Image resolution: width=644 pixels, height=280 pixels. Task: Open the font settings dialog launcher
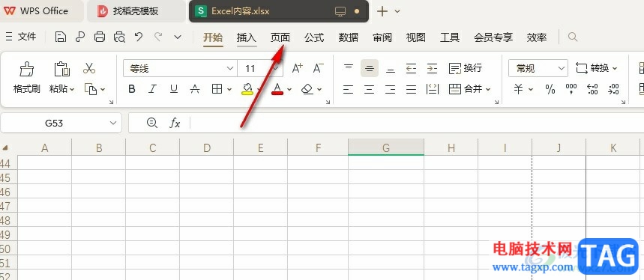pyautogui.click(x=328, y=102)
